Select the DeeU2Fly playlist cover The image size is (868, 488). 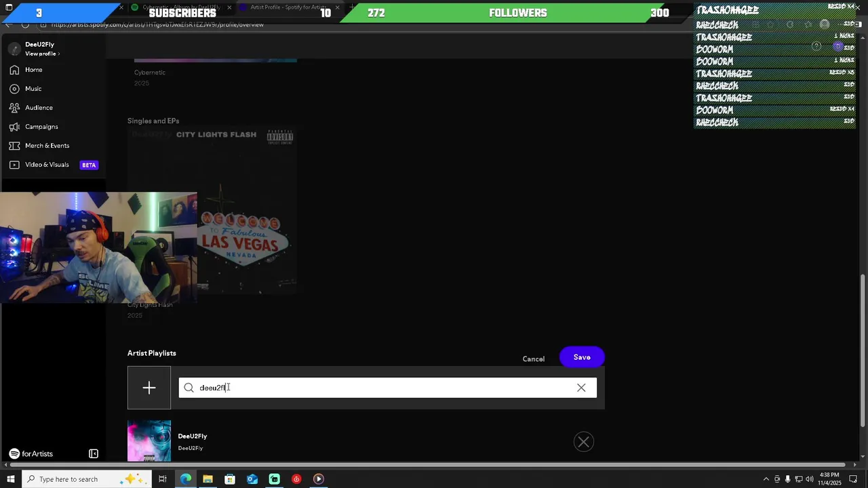click(149, 441)
